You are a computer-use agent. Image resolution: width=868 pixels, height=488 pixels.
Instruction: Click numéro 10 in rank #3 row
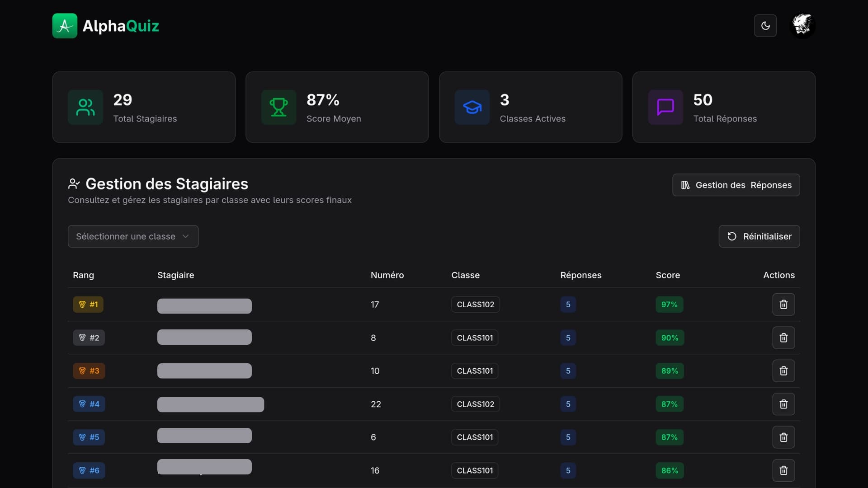click(x=375, y=371)
